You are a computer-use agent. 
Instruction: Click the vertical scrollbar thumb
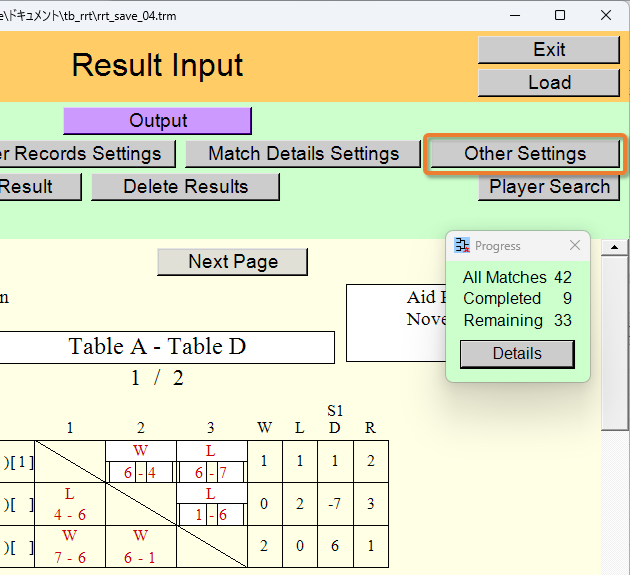click(x=614, y=342)
